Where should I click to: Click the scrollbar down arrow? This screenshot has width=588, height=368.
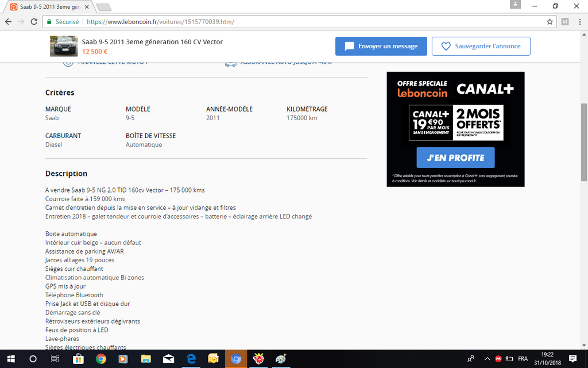point(584,346)
